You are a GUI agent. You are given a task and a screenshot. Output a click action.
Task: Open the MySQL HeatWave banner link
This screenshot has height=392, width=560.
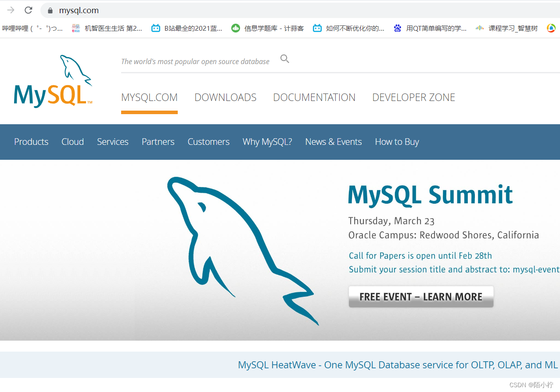(398, 365)
